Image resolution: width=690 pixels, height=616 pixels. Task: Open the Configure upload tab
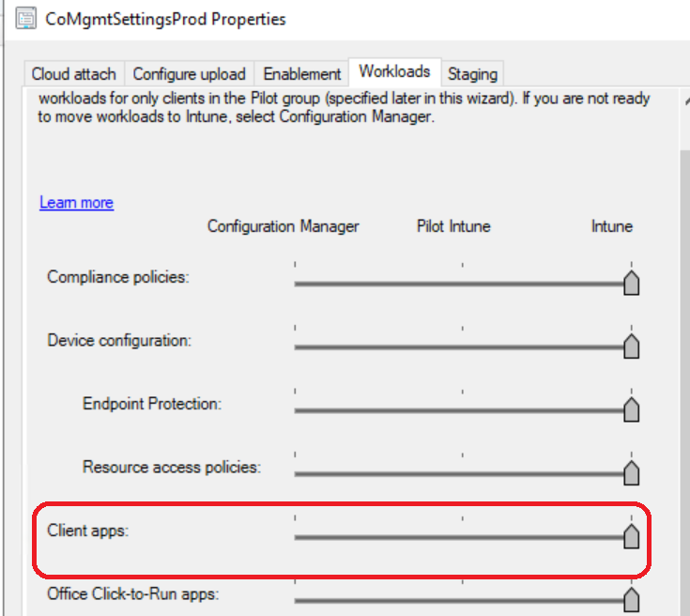pyautogui.click(x=189, y=74)
